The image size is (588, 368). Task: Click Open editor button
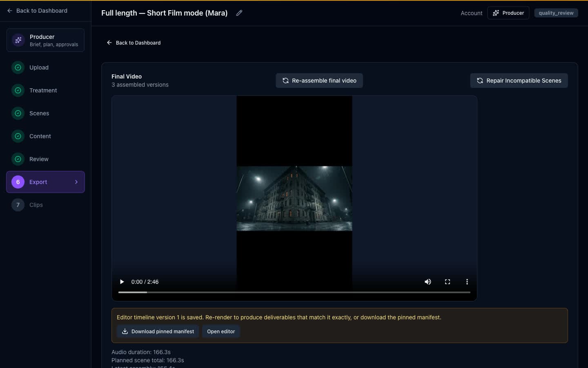(x=221, y=332)
